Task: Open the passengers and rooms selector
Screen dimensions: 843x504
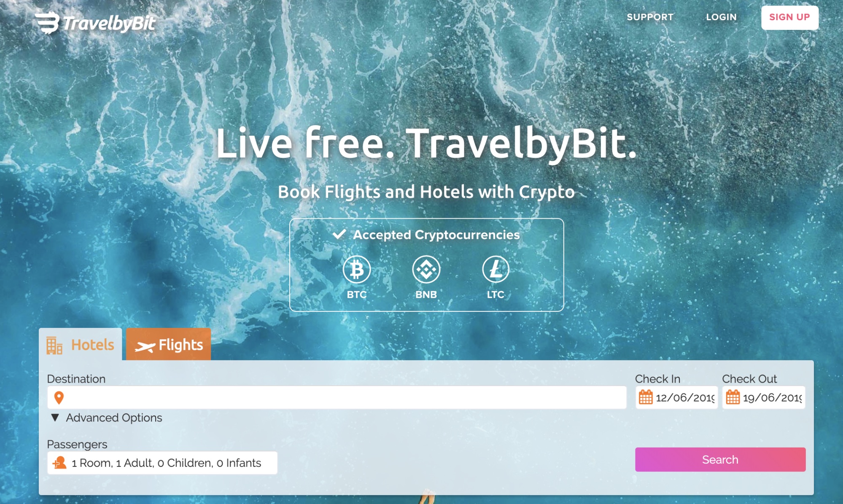Action: tap(162, 463)
